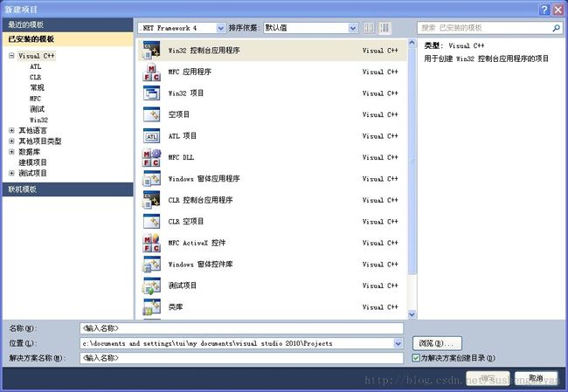The height and width of the screenshot is (392, 568).
Task: Focus the 解决方案名称 input field
Action: click(241, 358)
